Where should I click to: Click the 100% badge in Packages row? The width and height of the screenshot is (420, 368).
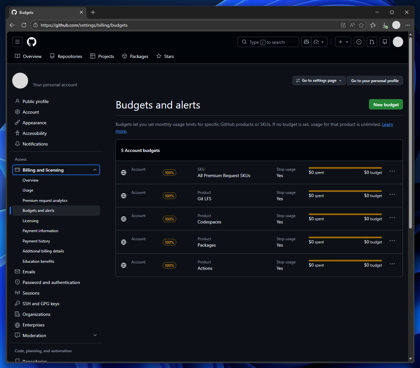(169, 242)
